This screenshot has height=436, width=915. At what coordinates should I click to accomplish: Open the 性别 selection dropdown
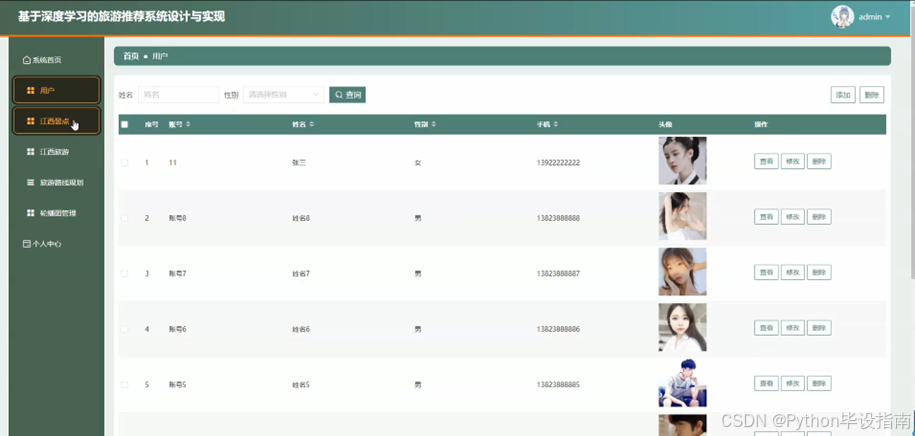(284, 95)
